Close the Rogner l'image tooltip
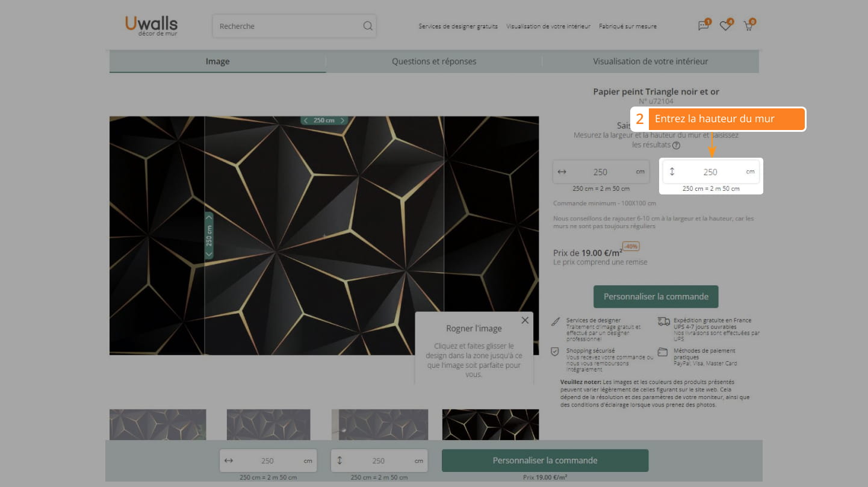This screenshot has height=487, width=868. click(x=525, y=320)
